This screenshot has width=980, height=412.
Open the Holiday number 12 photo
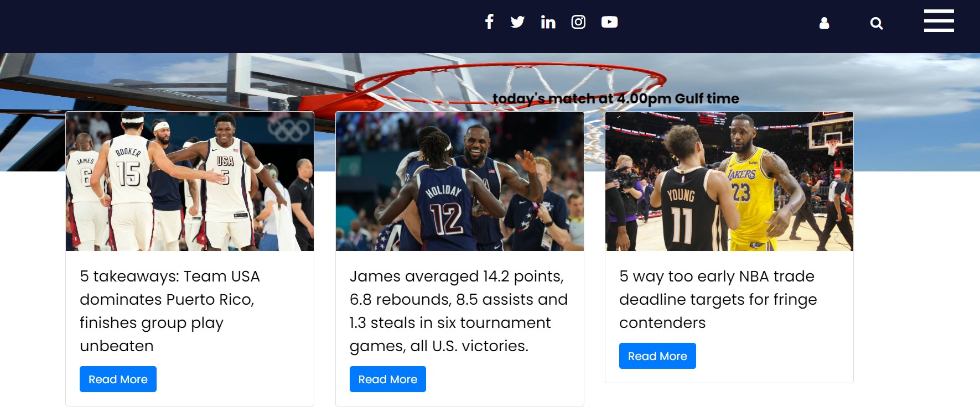(460, 181)
